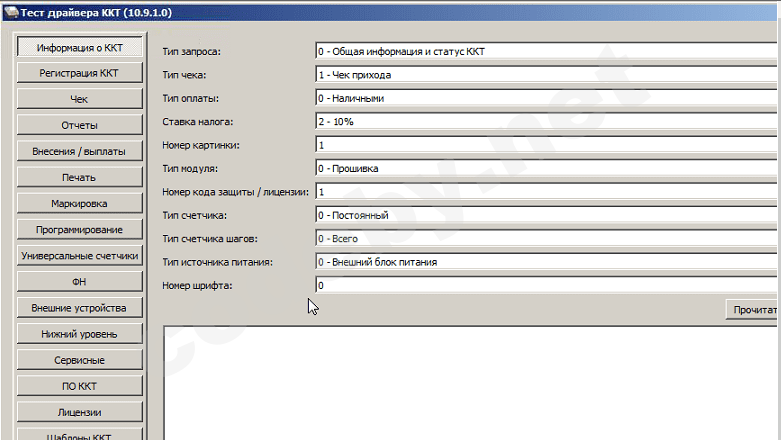The image size is (781, 440).
Task: Open the Тип счетчика combo box
Action: [x=547, y=215]
